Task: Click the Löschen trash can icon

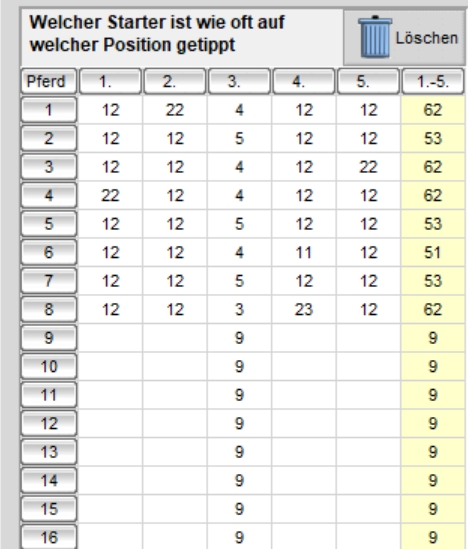Action: click(374, 37)
